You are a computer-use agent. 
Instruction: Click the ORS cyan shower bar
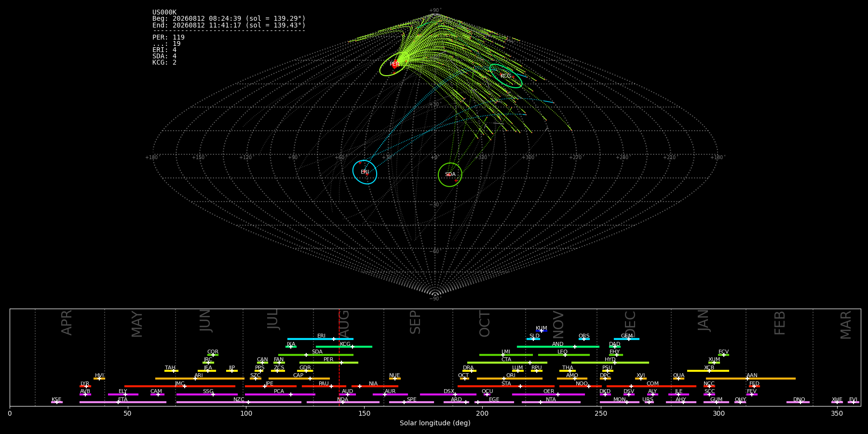click(x=584, y=339)
